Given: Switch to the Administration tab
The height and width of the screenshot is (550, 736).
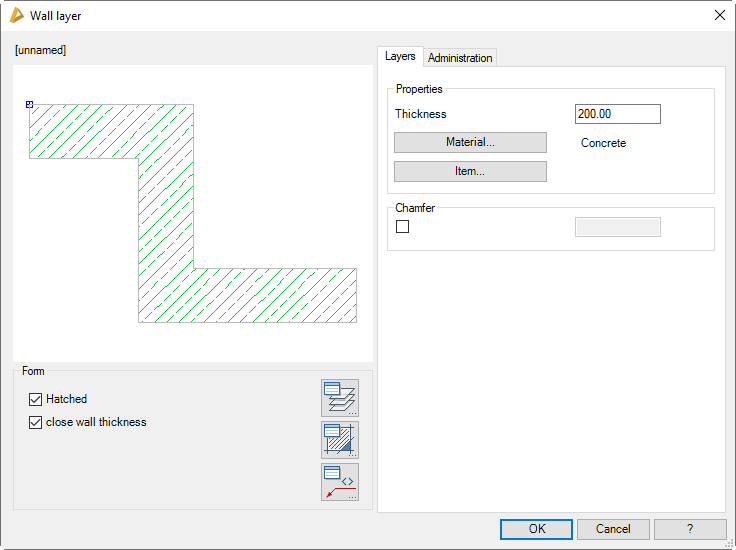Looking at the screenshot, I should (460, 58).
